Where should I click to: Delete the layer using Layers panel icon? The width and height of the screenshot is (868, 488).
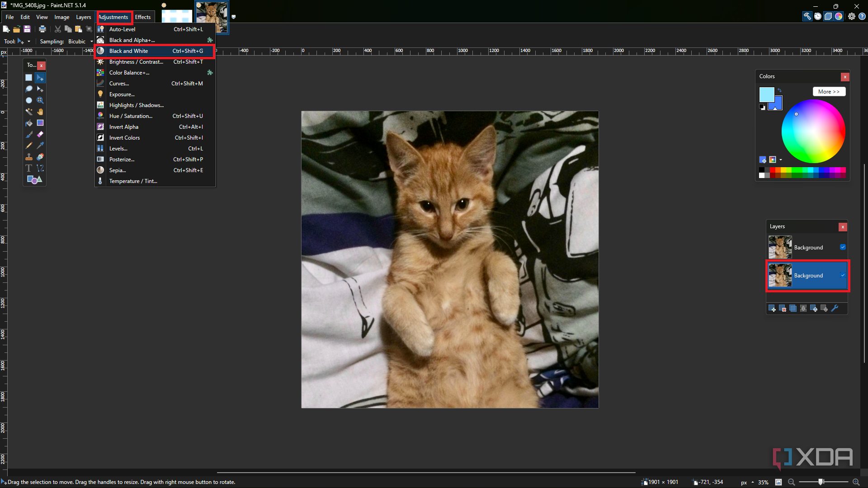point(783,309)
